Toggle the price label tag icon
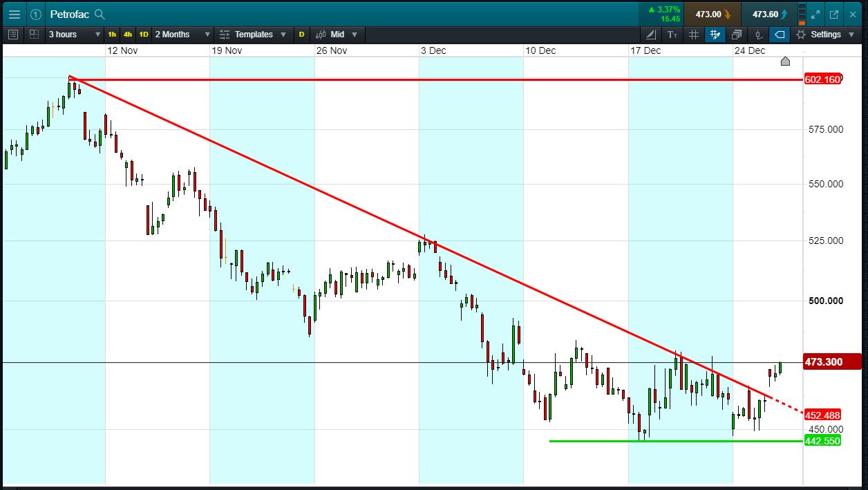The image size is (868, 490). (780, 34)
